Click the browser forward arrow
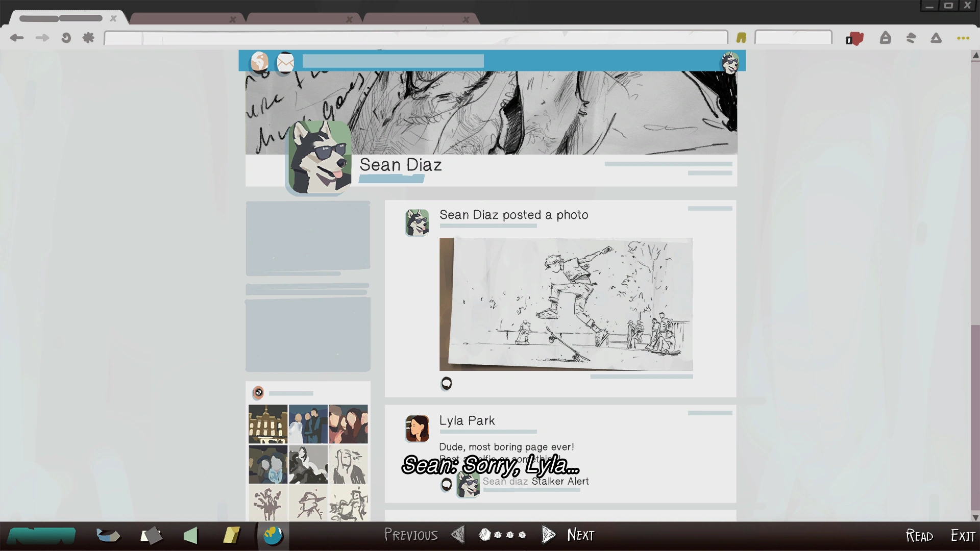 pos(42,38)
